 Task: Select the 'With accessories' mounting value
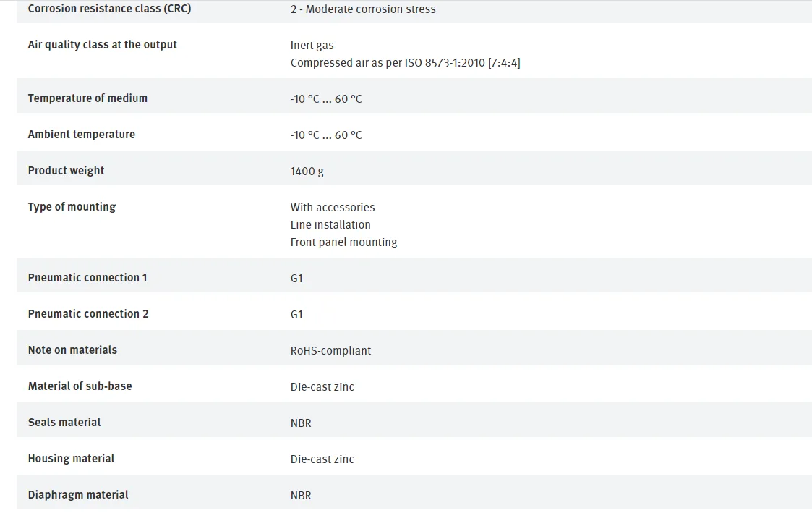[x=333, y=208]
